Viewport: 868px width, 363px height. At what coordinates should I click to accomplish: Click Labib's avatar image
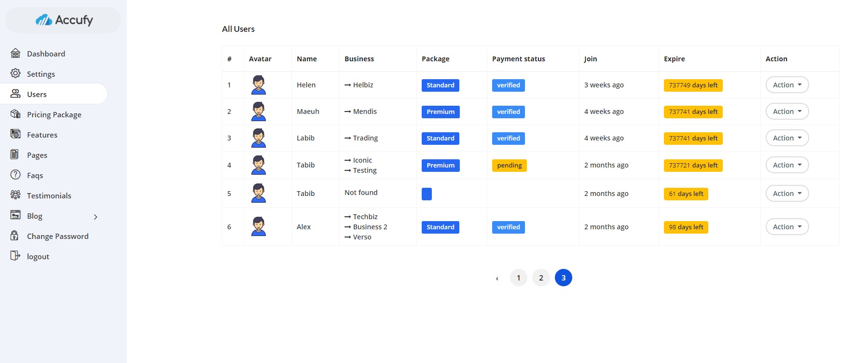(259, 138)
